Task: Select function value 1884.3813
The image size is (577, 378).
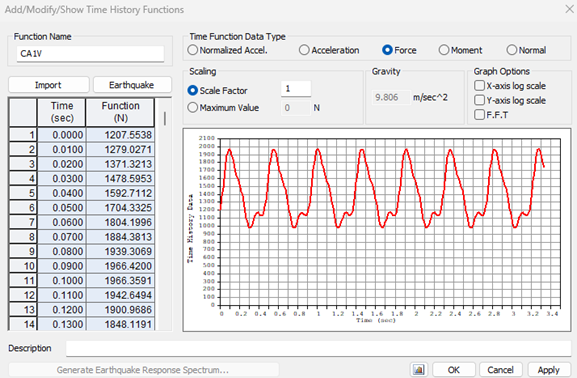Action: pos(120,237)
